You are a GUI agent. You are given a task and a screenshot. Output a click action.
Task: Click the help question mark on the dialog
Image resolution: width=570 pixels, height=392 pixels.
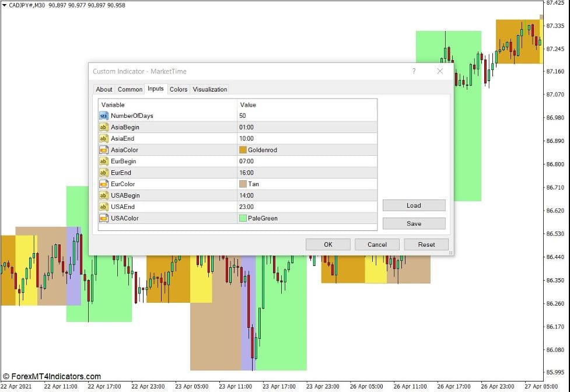pyautogui.click(x=414, y=71)
